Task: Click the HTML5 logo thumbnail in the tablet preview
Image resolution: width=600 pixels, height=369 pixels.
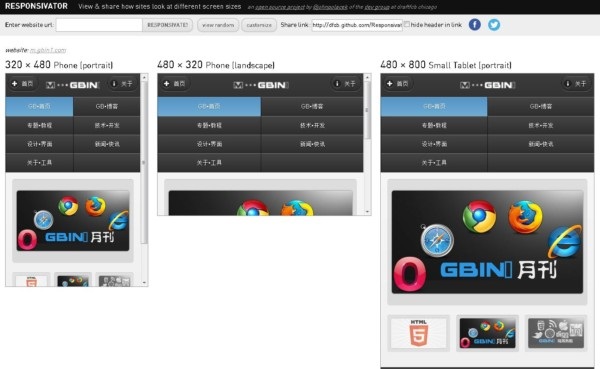Action: click(x=419, y=333)
